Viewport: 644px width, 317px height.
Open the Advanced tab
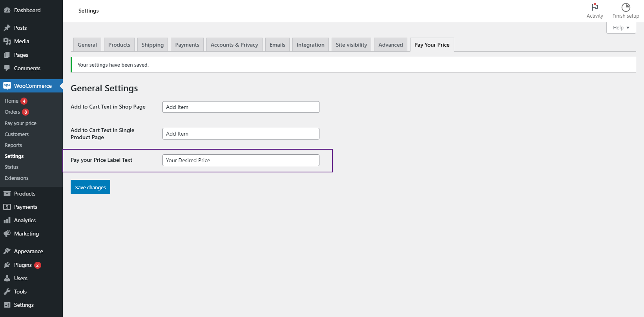[390, 45]
